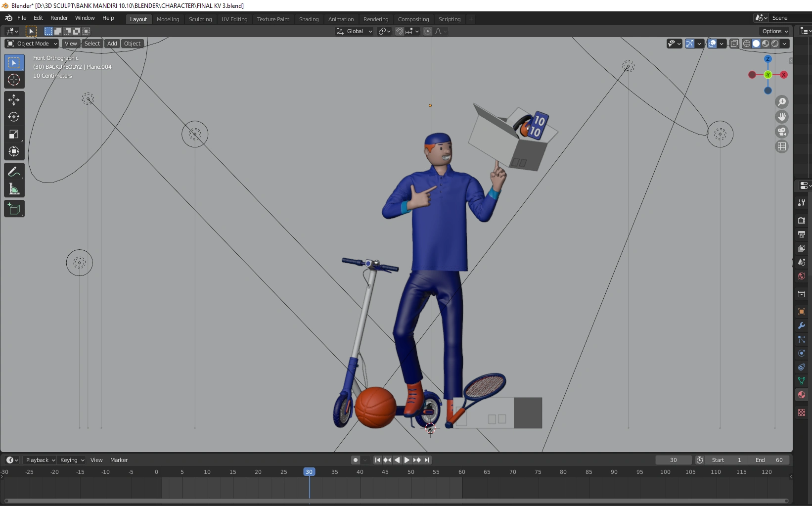Open the Scene properties tab
Image resolution: width=812 pixels, height=506 pixels.
(x=802, y=262)
